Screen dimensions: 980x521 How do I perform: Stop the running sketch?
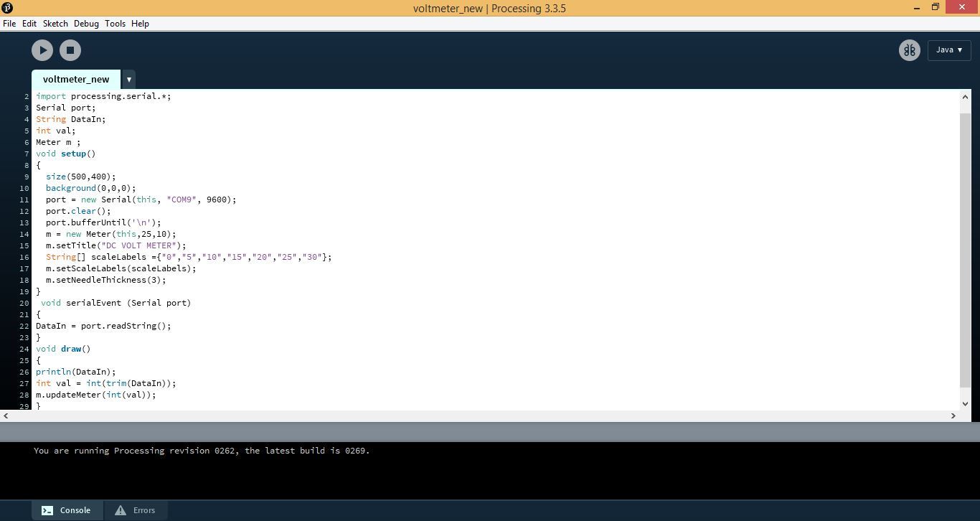(x=70, y=50)
